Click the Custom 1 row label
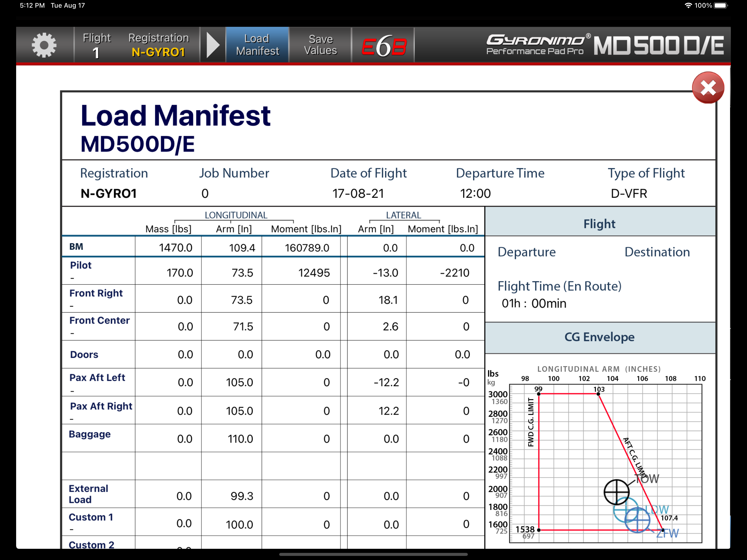This screenshot has height=560, width=747. pyautogui.click(x=91, y=517)
